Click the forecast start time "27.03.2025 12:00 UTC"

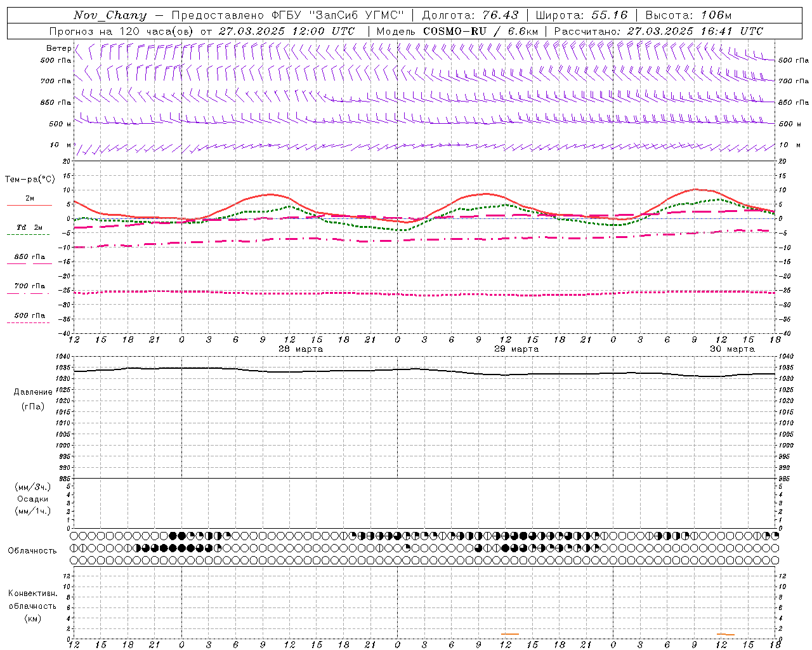[287, 31]
